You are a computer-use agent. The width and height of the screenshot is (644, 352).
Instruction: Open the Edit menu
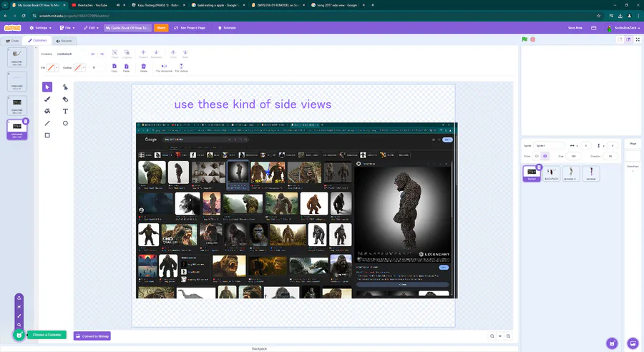[x=91, y=28]
